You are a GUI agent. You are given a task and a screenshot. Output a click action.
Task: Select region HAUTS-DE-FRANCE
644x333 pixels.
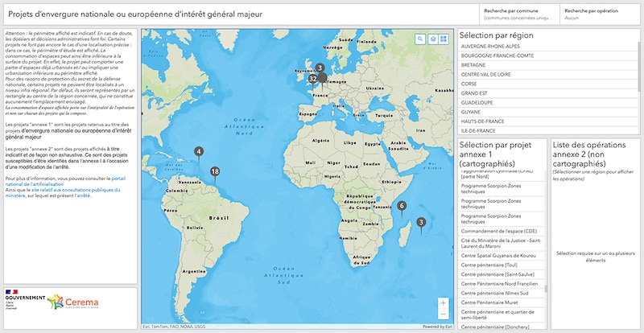547,122
